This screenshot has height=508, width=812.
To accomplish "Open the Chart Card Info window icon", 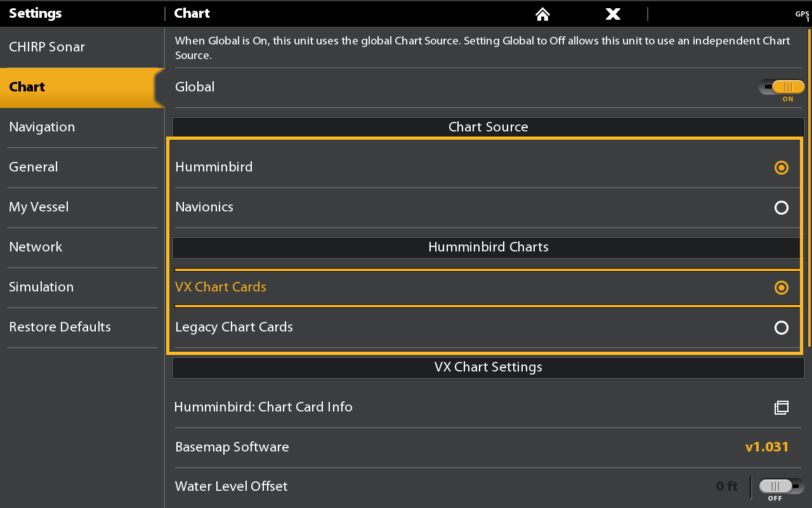I will coord(782,408).
